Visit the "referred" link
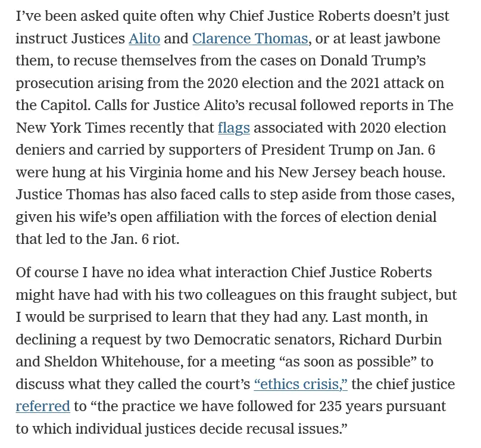This screenshot has width=481, height=448. coord(43,406)
